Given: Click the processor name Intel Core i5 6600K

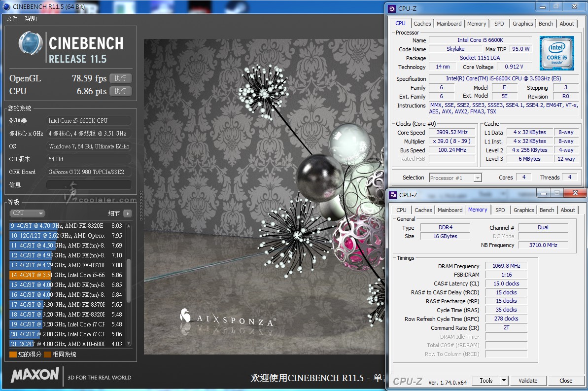Looking at the screenshot, I should point(481,40).
